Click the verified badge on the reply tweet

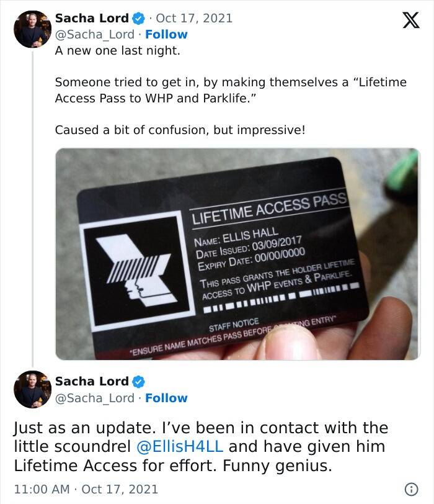[x=138, y=382]
